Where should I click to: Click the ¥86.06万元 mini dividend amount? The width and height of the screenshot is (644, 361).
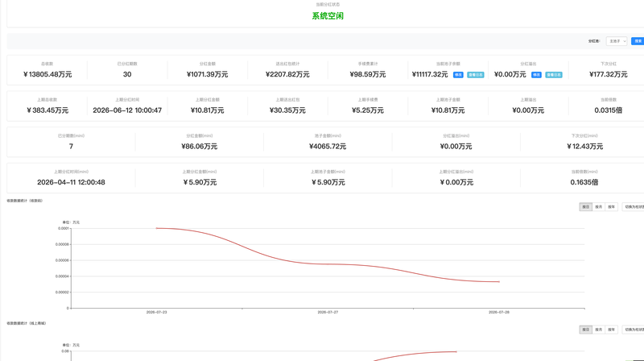pyautogui.click(x=199, y=147)
